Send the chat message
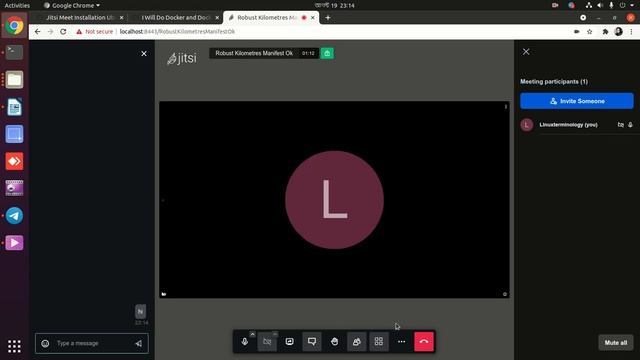 pos(139,343)
